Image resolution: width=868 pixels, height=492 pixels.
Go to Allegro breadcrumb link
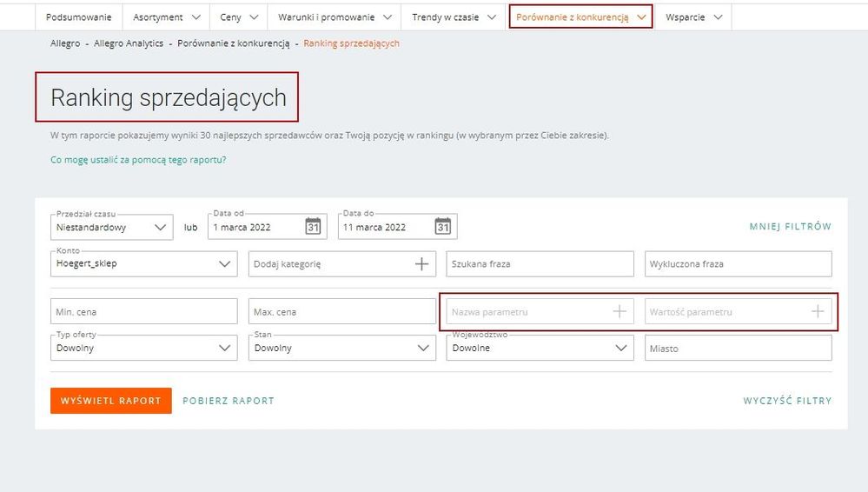[65, 43]
